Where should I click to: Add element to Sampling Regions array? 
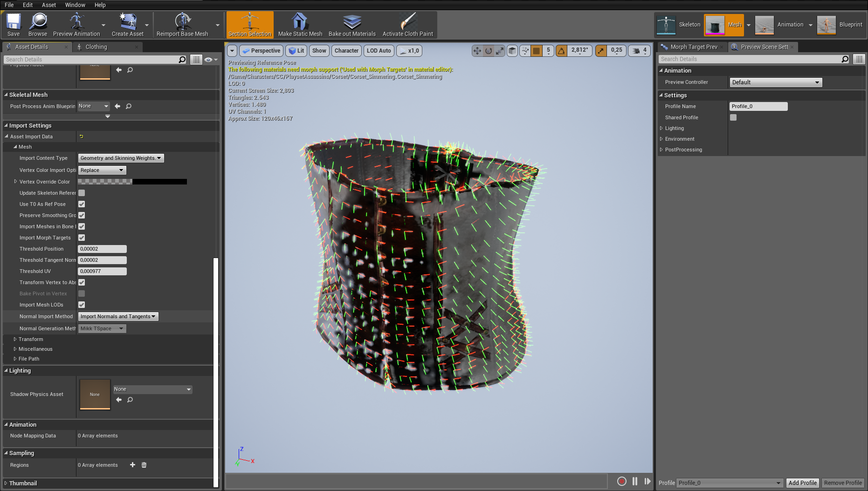(132, 465)
